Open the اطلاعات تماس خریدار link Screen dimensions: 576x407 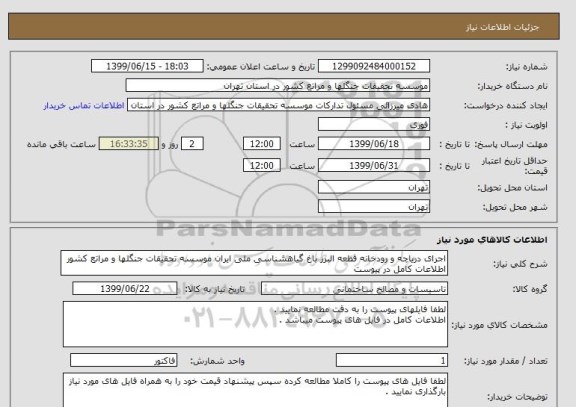point(84,105)
